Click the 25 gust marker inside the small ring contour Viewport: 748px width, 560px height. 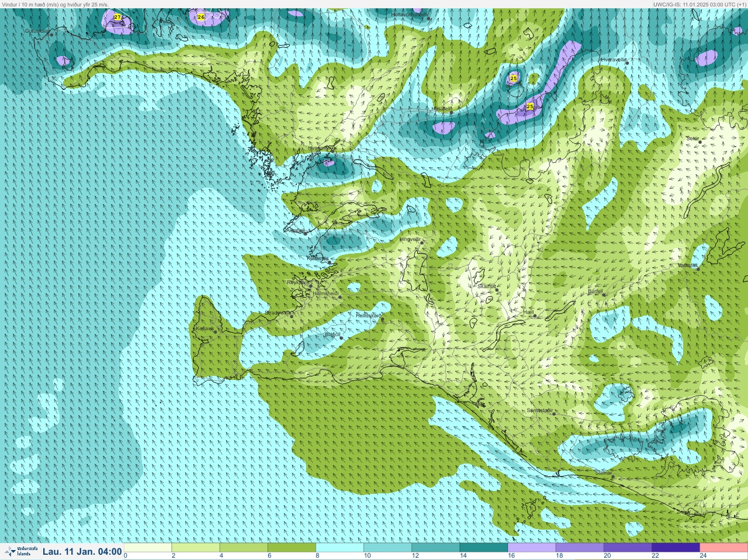(513, 78)
